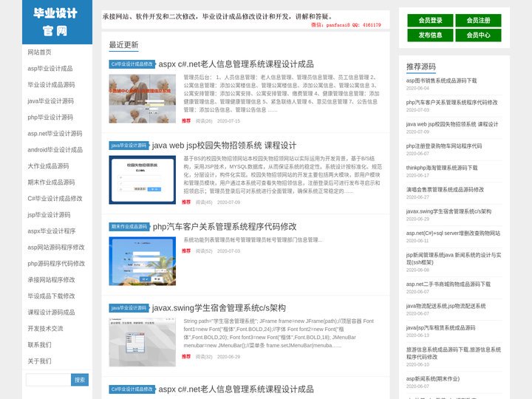Open jsp毕业设计源码 category
532x399 pixels.
click(x=49, y=215)
